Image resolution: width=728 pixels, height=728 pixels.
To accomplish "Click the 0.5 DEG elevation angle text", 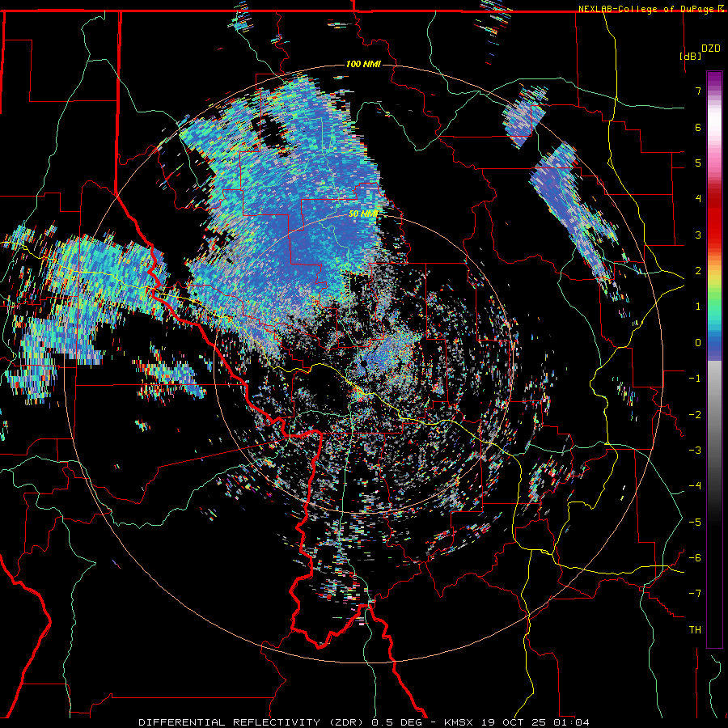I will pos(396,722).
